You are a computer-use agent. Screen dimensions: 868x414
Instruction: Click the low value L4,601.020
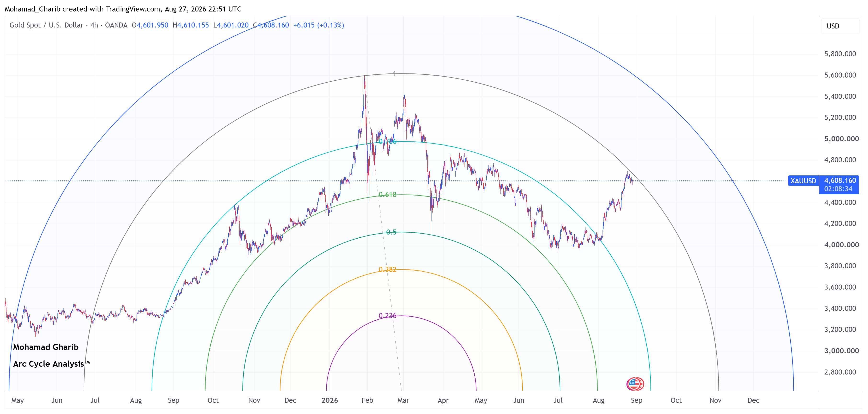231,25
